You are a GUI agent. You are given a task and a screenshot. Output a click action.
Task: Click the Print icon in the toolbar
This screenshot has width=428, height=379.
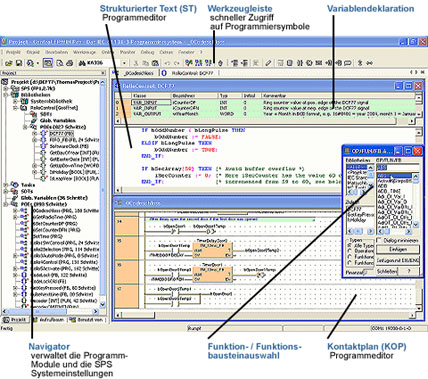point(69,63)
